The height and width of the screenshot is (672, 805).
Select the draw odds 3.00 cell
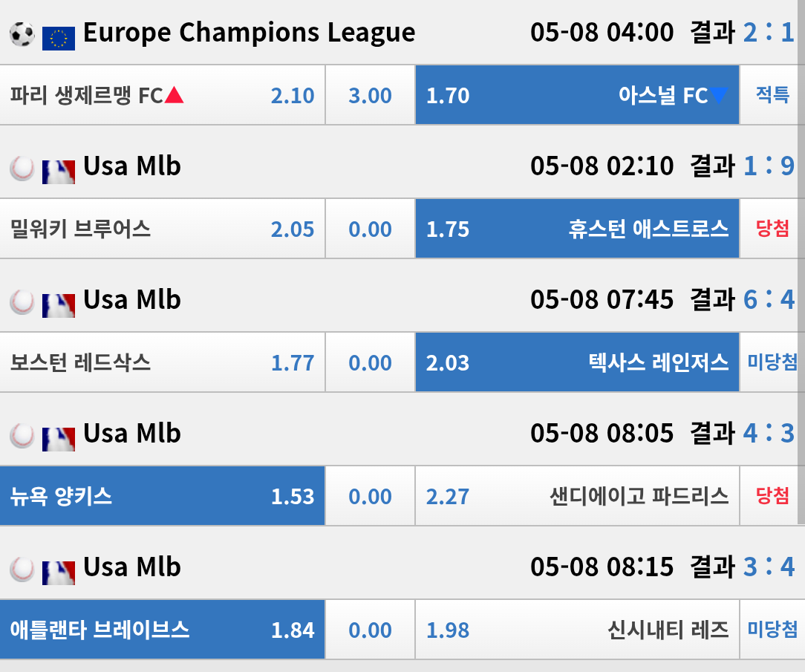pos(370,95)
